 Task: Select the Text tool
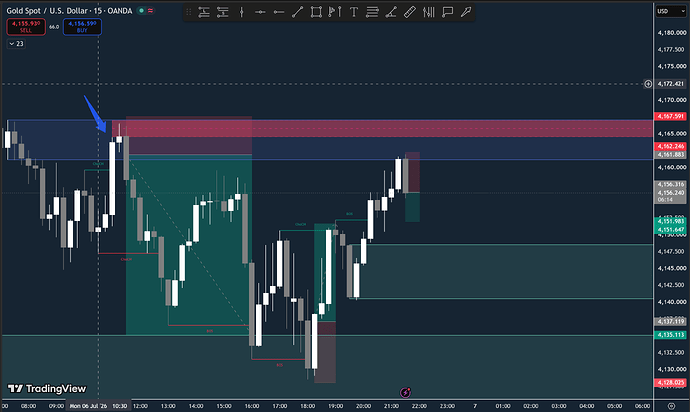pyautogui.click(x=353, y=12)
